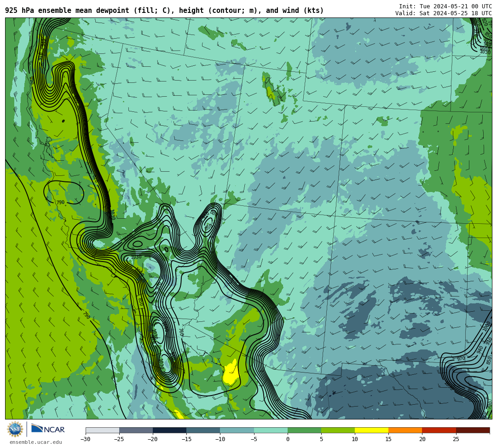Click the -10 to -5 color swatch

pyautogui.click(x=237, y=430)
